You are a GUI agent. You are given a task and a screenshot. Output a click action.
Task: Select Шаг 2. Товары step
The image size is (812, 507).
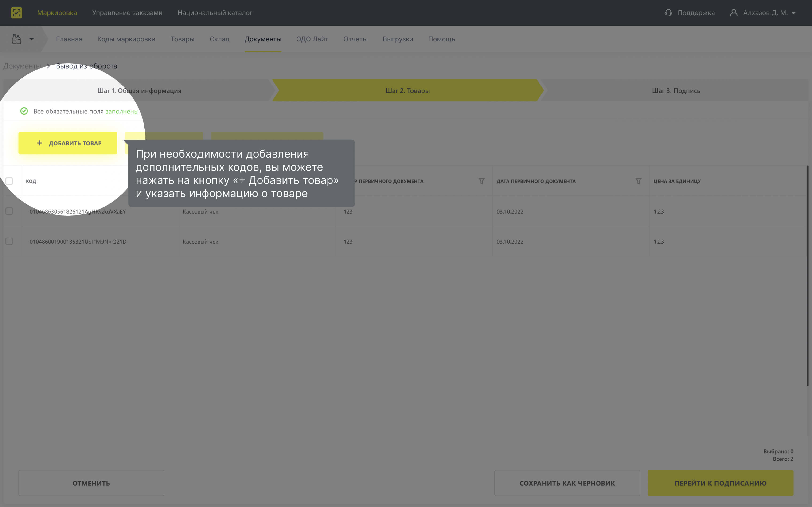(408, 90)
